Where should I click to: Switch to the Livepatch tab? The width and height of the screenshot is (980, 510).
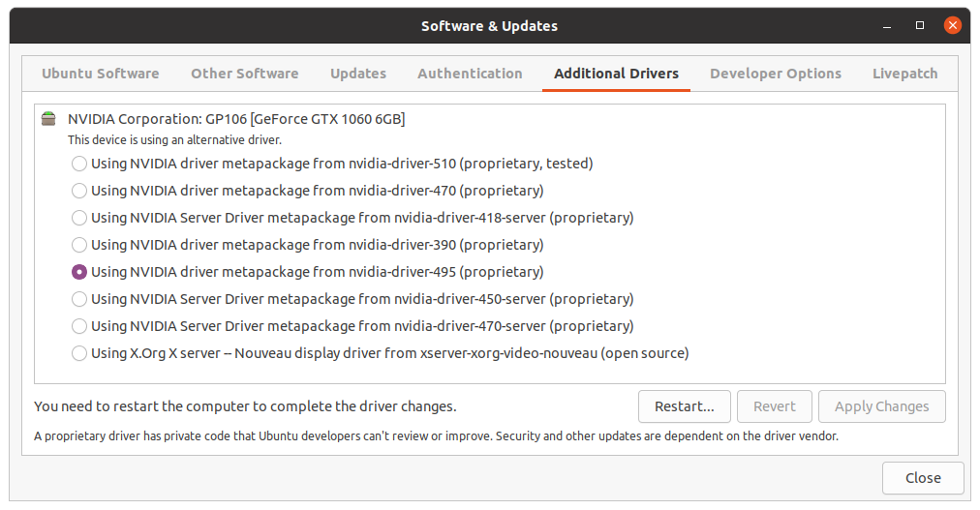point(905,74)
